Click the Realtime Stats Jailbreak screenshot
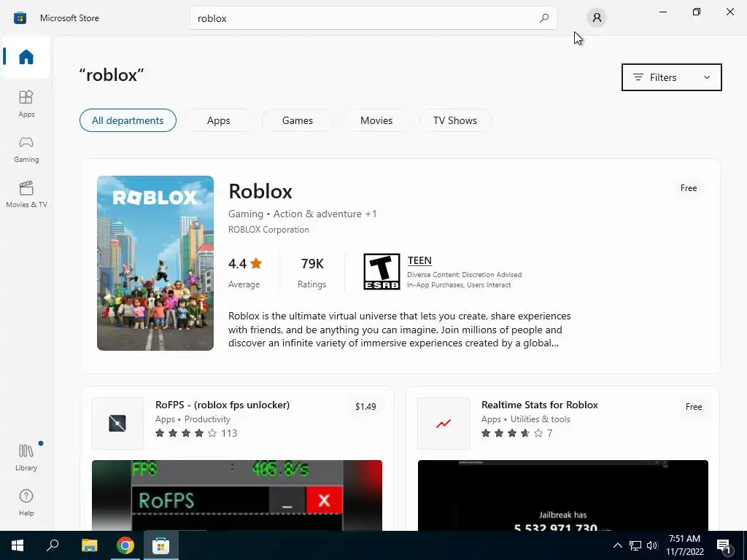Viewport: 747px width, 560px height. click(x=562, y=495)
